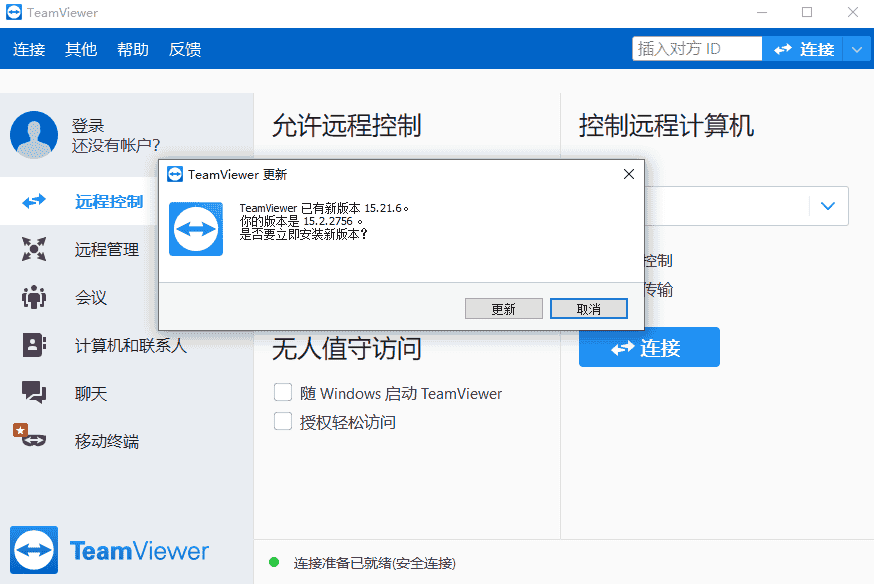Open the Meeting people icon
This screenshot has width=874, height=584.
tap(34, 297)
